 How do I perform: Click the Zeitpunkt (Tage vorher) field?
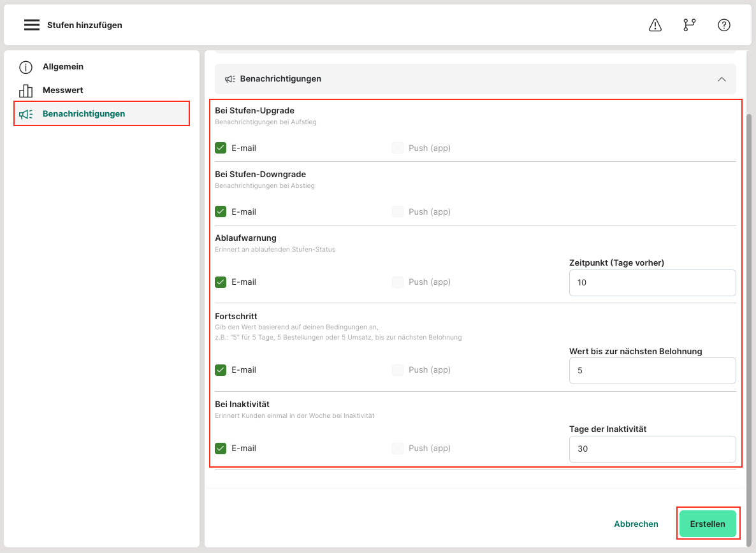[652, 283]
